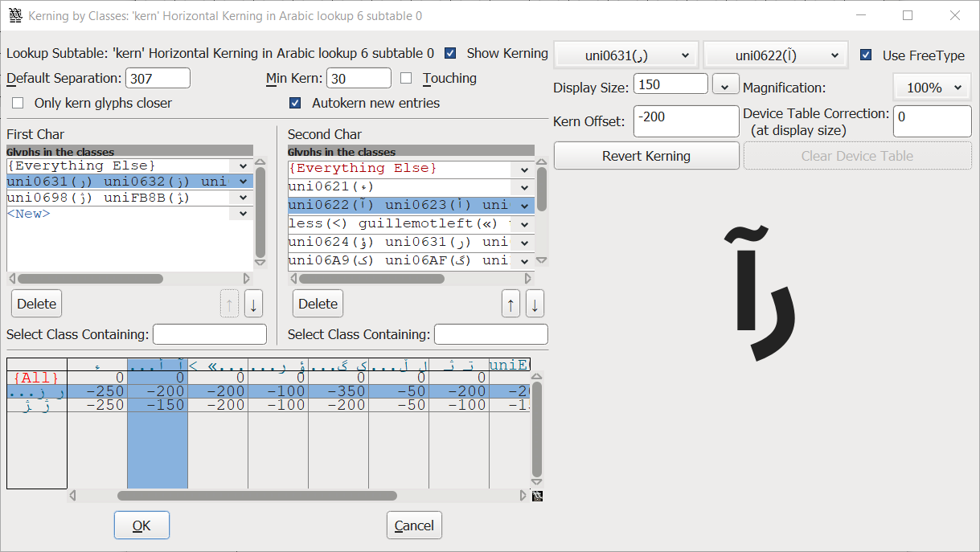Screen dimensions: 980x552
Task: Uncheck Show Kerning
Action: coord(450,53)
